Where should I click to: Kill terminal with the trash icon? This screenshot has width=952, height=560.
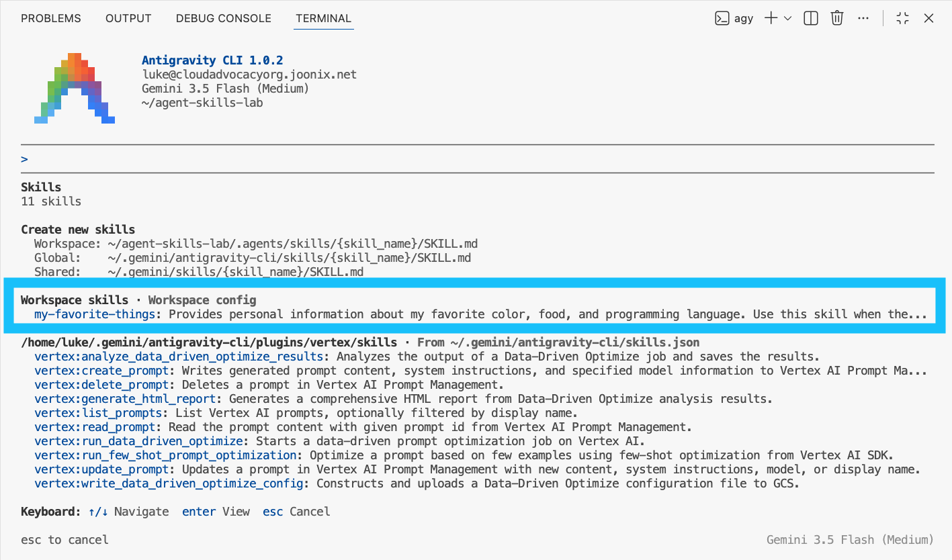(836, 19)
